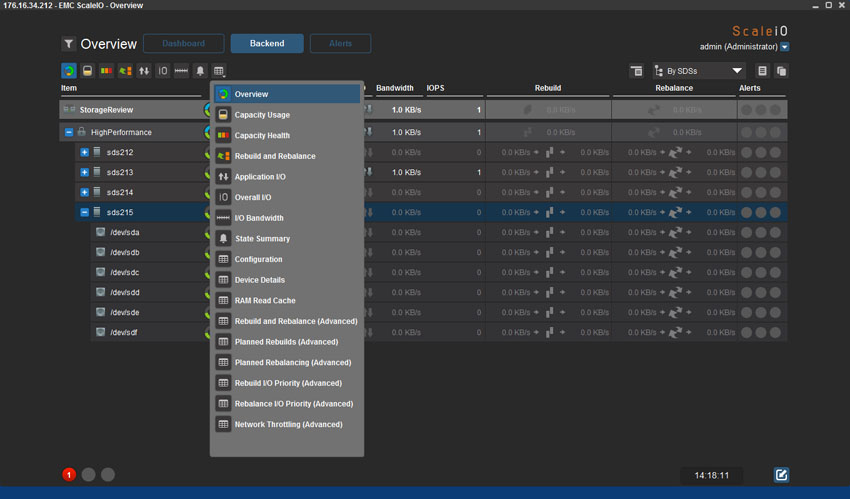The width and height of the screenshot is (850, 499).
Task: Open the By SDSs grouping dropdown
Action: coord(698,71)
